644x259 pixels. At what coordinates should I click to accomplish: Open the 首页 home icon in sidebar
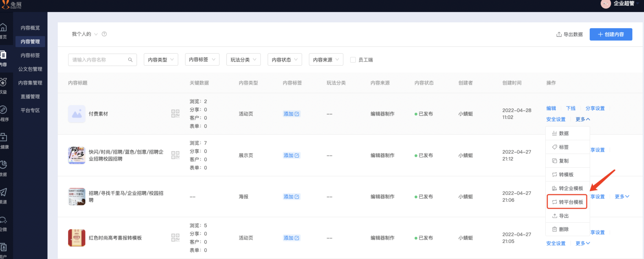click(3, 27)
